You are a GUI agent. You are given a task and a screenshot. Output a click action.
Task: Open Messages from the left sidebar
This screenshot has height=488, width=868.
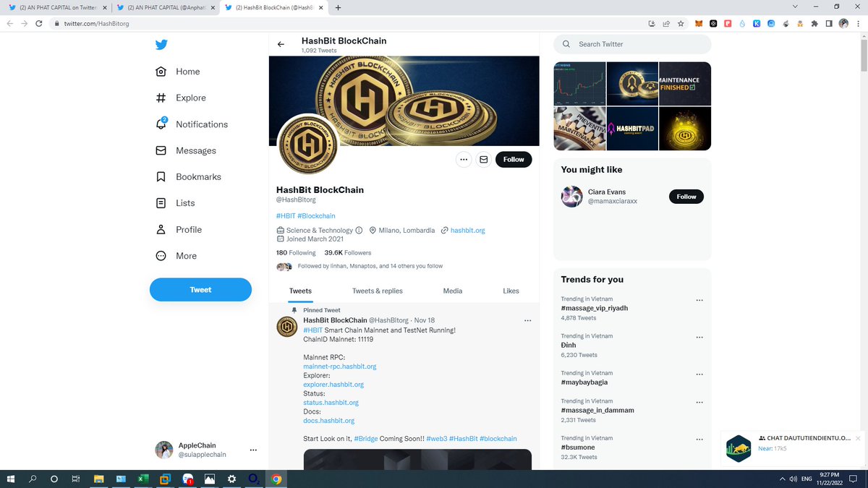pos(186,150)
